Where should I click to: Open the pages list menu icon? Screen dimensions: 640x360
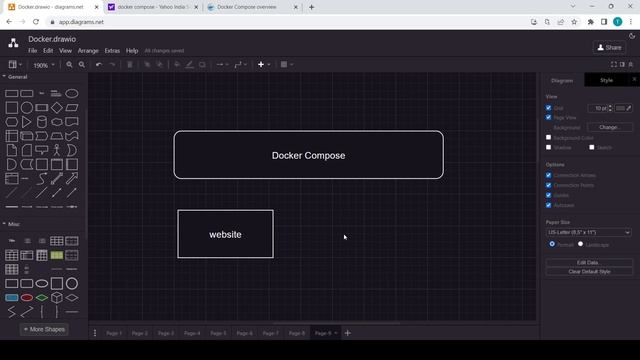coord(95,333)
